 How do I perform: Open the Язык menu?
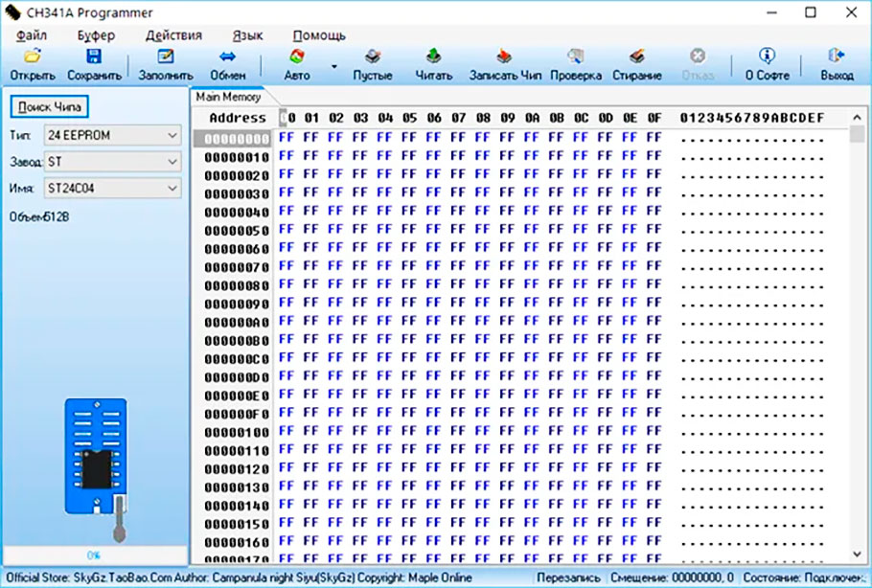click(247, 35)
